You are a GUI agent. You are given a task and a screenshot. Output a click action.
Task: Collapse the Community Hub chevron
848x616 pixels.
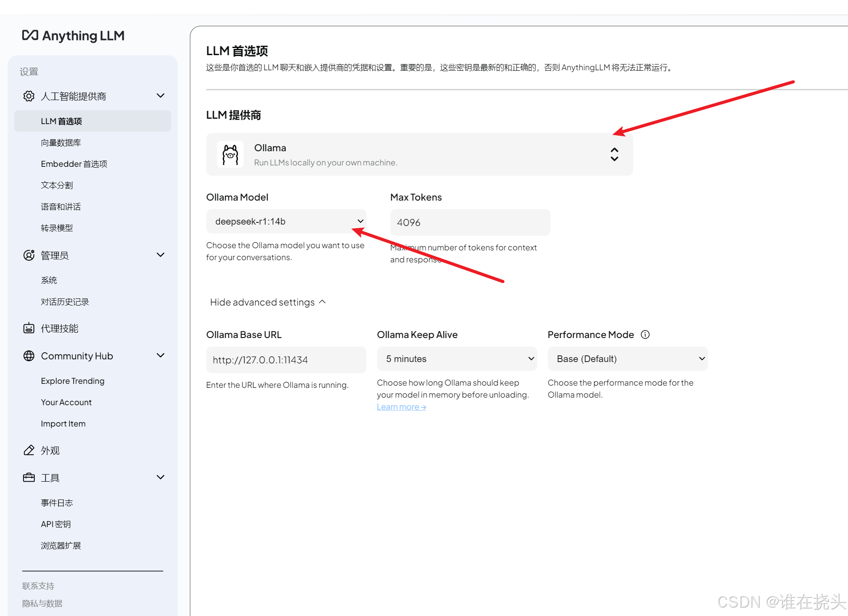[x=161, y=355]
